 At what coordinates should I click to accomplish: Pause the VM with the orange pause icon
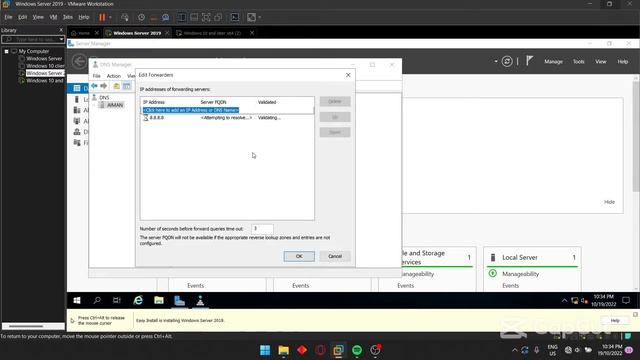click(102, 17)
